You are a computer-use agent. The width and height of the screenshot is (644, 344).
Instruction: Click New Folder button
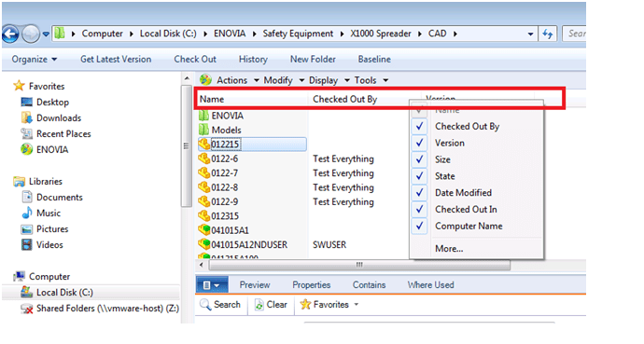(313, 60)
